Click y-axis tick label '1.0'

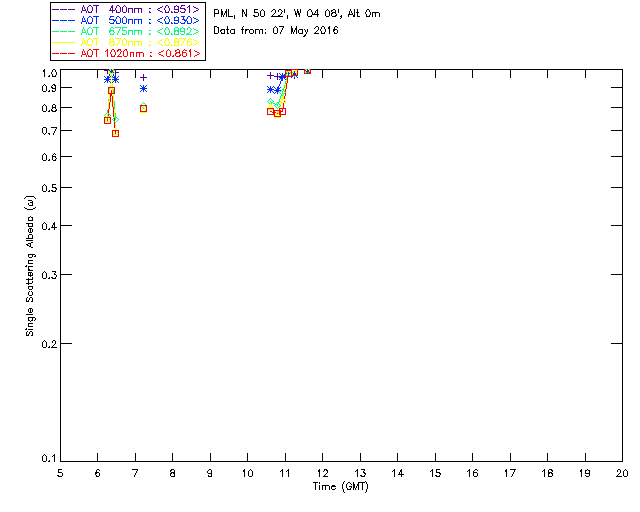[x=49, y=73]
